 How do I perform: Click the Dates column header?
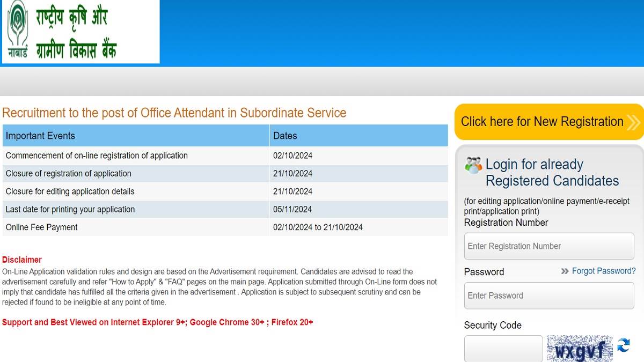point(359,136)
